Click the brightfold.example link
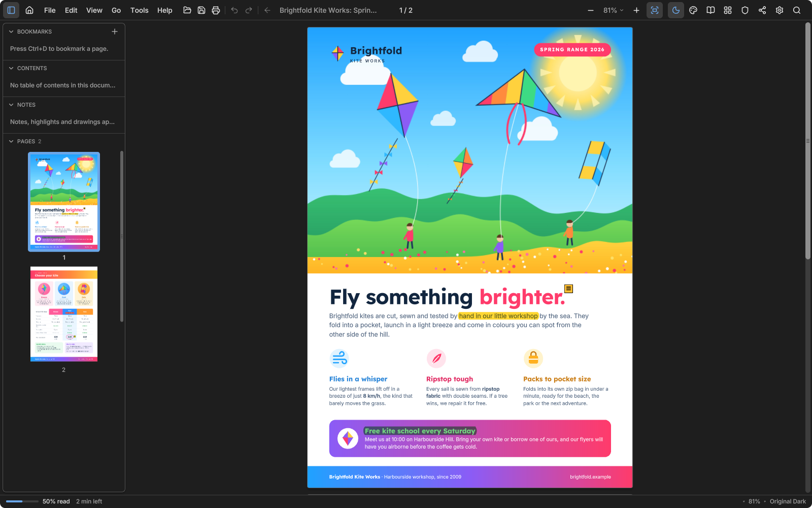 click(590, 477)
